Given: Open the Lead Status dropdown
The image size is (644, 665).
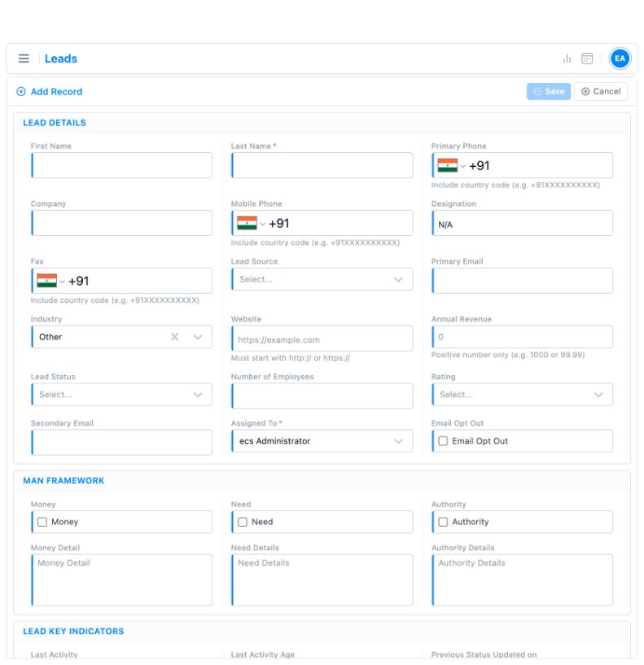Looking at the screenshot, I should coord(122,395).
